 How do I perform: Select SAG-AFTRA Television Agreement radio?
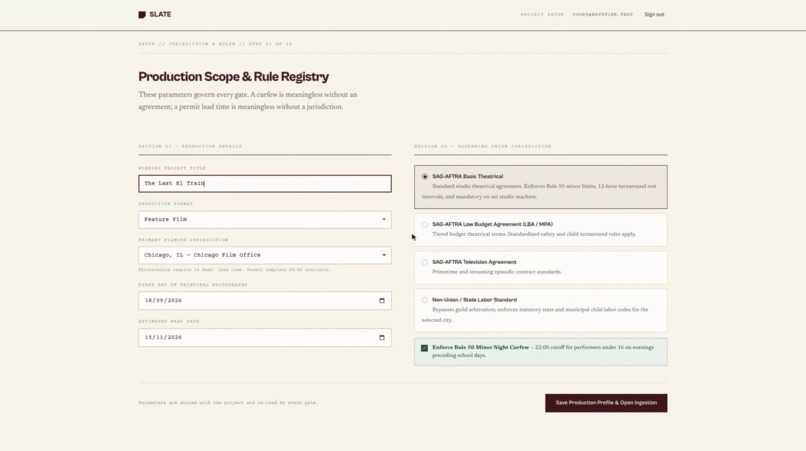click(x=425, y=262)
